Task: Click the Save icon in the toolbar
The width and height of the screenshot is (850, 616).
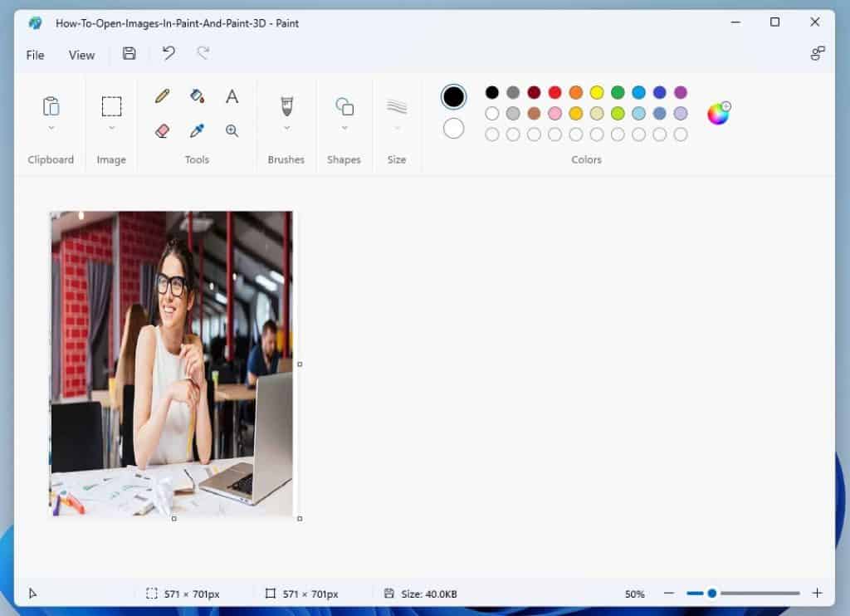Action: coord(129,53)
